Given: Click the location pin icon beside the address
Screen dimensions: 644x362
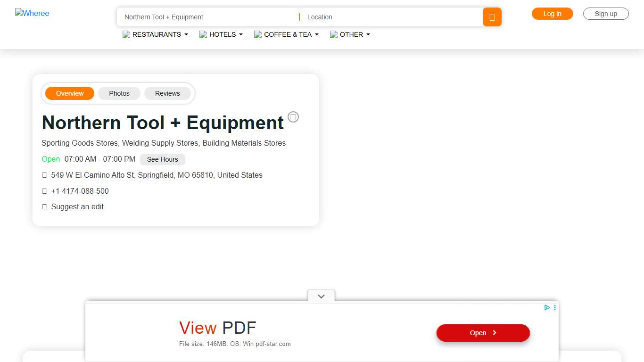Looking at the screenshot, I should pyautogui.click(x=44, y=175).
